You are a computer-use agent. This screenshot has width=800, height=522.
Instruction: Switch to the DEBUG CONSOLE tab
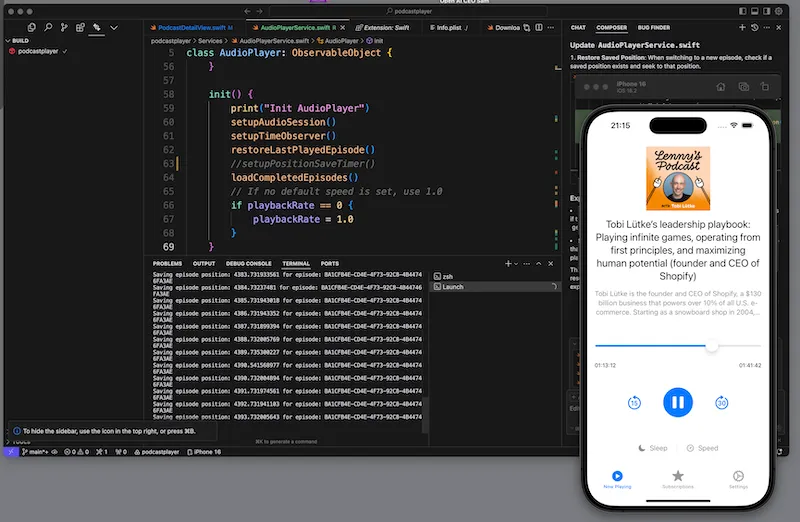248,264
